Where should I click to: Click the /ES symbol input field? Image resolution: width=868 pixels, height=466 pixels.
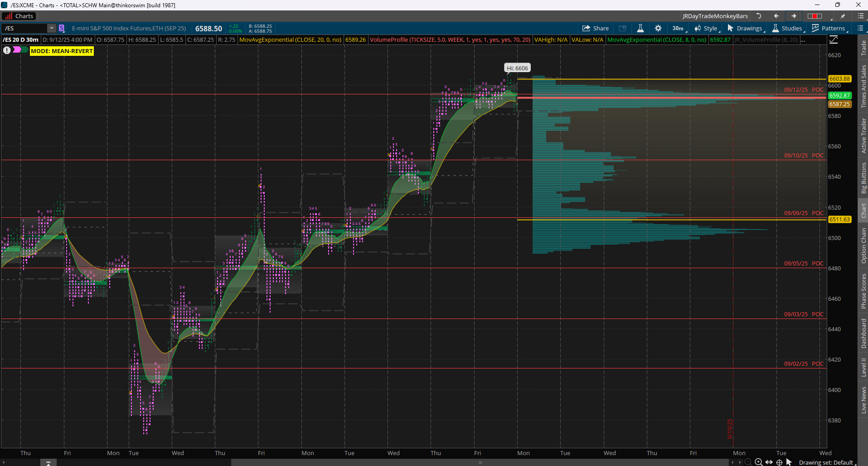click(24, 28)
